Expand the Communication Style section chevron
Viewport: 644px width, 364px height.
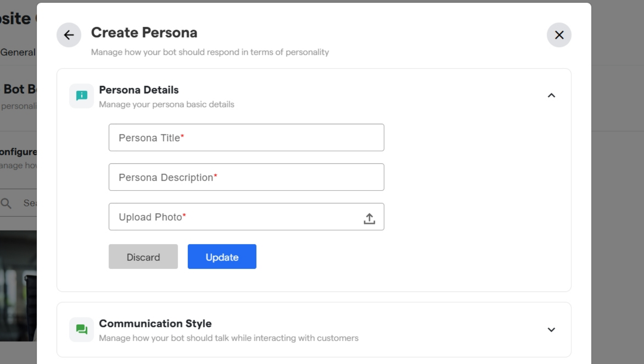click(551, 330)
